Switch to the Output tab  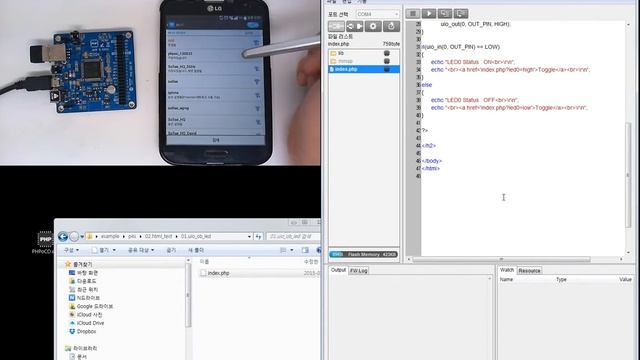[338, 270]
